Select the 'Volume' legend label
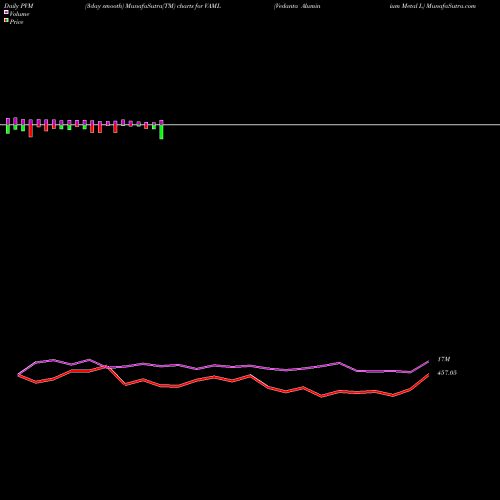Image resolution: width=500 pixels, height=500 pixels. click(19, 14)
